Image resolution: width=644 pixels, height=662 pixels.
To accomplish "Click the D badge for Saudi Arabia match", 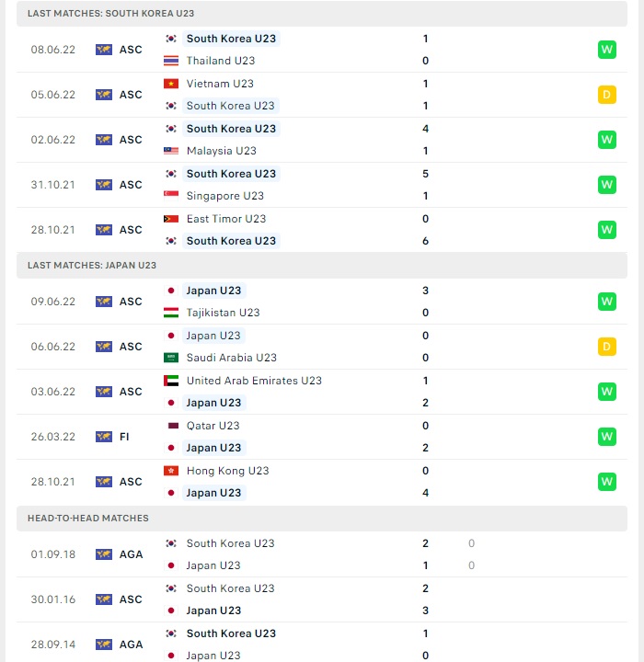I will coord(607,347).
